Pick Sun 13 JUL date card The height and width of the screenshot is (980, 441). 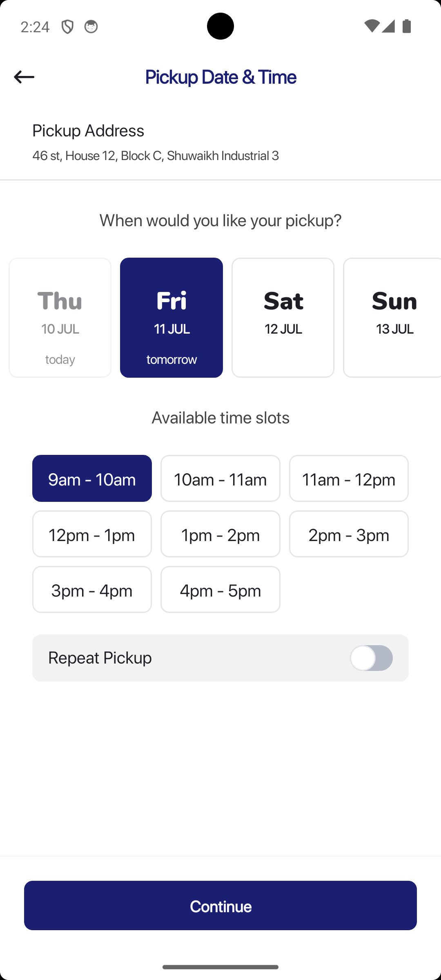[393, 318]
